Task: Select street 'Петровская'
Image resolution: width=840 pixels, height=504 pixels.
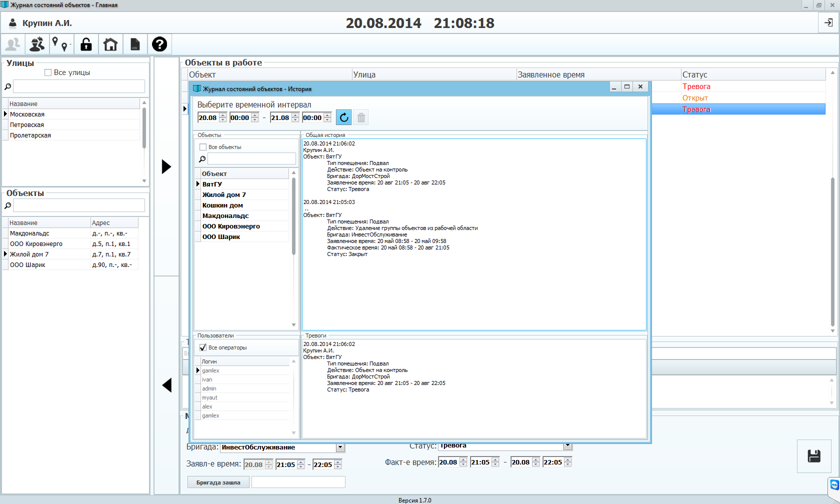Action: click(74, 125)
